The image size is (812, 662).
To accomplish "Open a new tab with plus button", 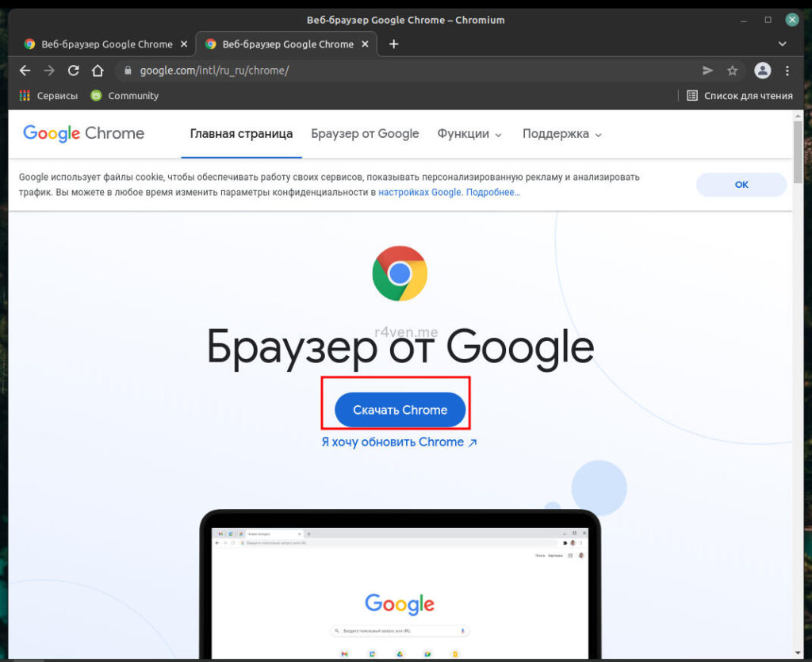I will click(x=393, y=44).
